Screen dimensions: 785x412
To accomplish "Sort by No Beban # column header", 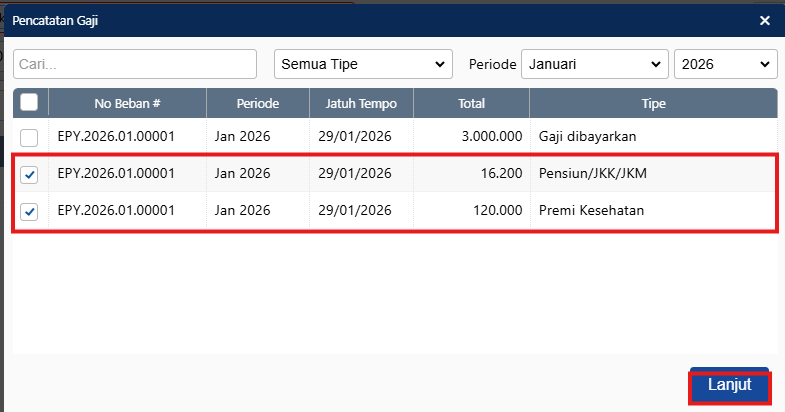I will pyautogui.click(x=127, y=103).
